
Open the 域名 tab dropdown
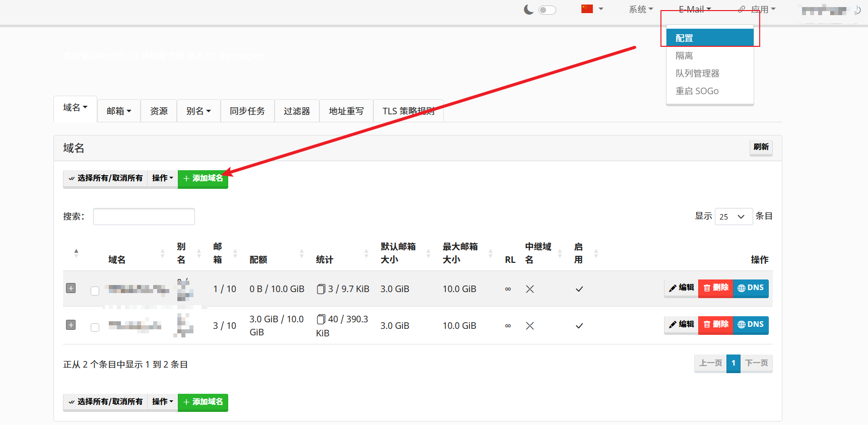point(75,108)
